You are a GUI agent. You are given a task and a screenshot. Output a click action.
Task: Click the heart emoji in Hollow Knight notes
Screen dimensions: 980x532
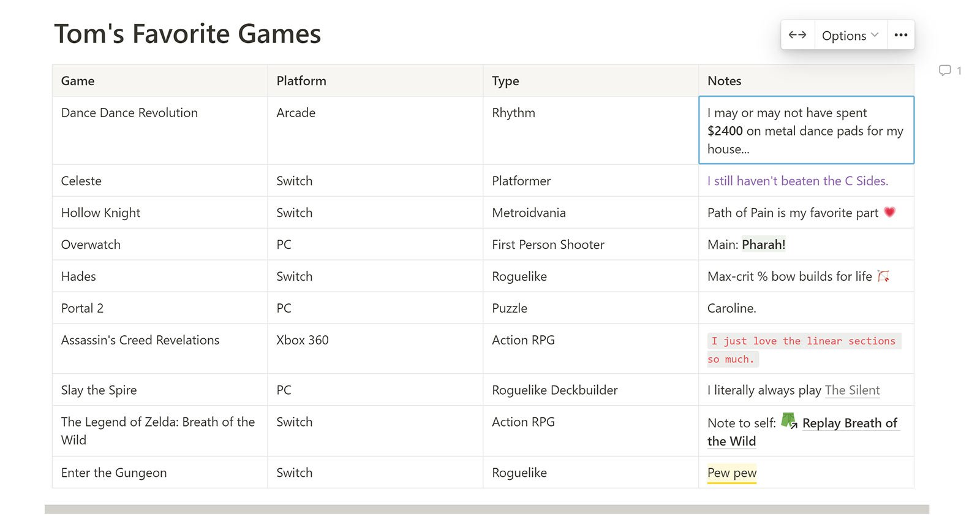pyautogui.click(x=890, y=212)
